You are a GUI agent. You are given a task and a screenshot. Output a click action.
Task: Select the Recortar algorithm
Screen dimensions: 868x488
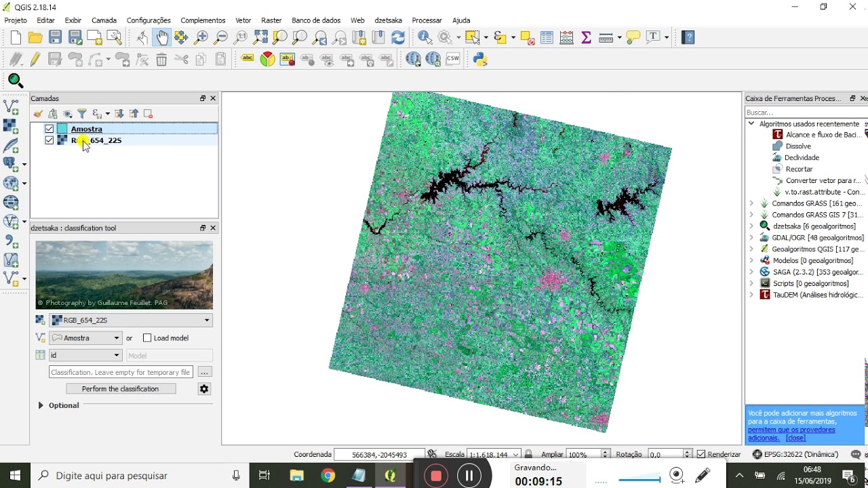pyautogui.click(x=799, y=169)
